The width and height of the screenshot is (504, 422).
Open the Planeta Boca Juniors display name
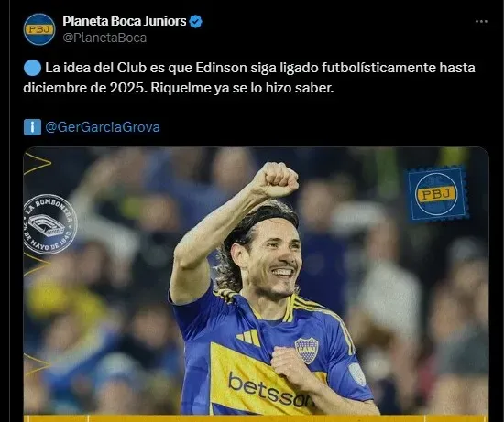[125, 21]
